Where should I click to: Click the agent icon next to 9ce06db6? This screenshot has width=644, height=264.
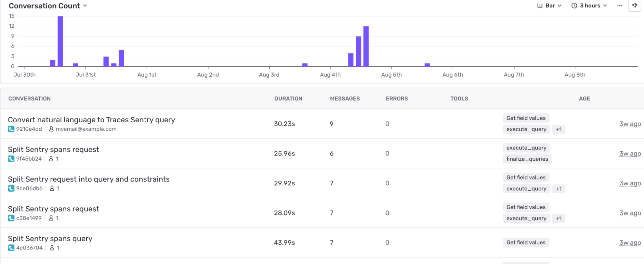click(11, 188)
